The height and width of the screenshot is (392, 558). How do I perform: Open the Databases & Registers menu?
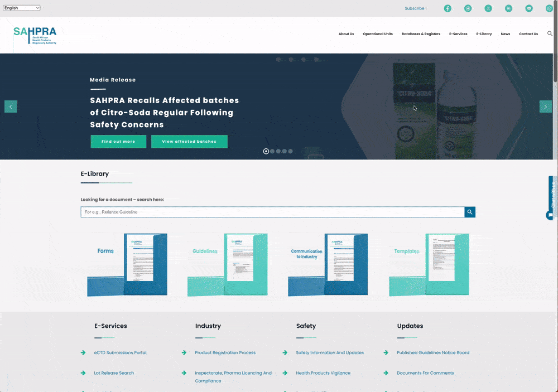[421, 34]
